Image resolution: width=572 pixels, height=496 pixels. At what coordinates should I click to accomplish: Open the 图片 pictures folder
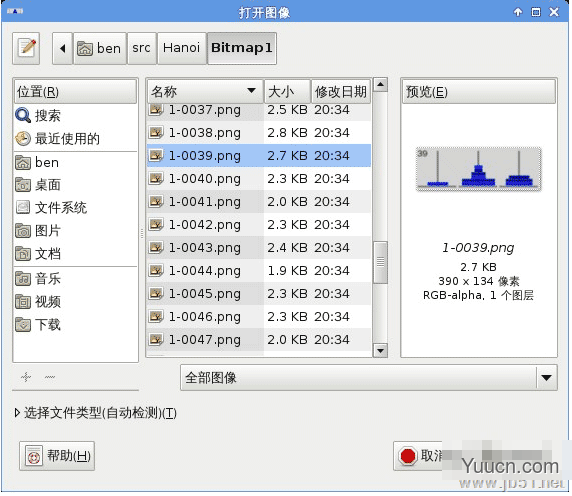[76, 231]
